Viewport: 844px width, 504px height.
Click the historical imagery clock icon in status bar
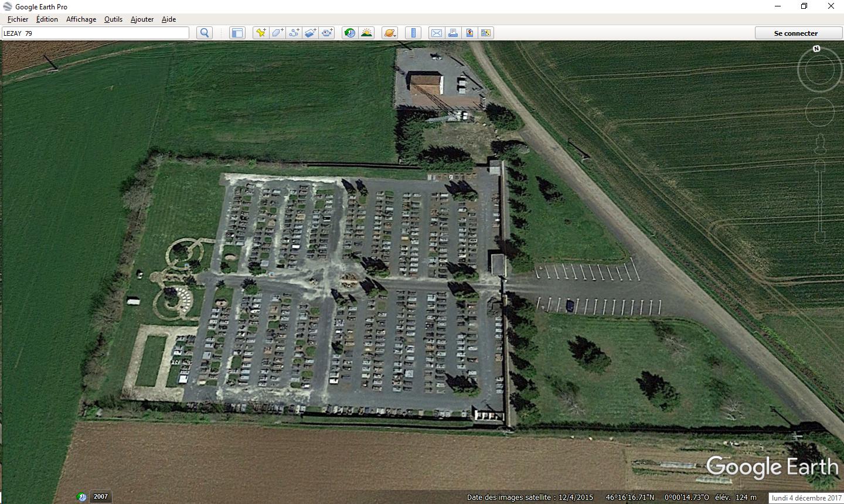(82, 497)
